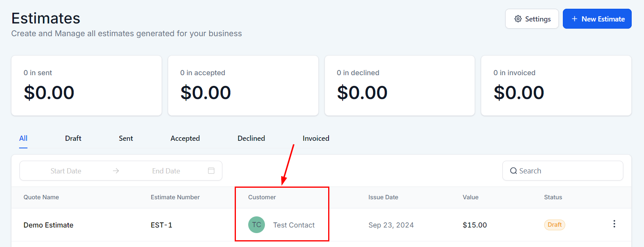
Task: Select the Declined tab
Action: click(x=251, y=138)
